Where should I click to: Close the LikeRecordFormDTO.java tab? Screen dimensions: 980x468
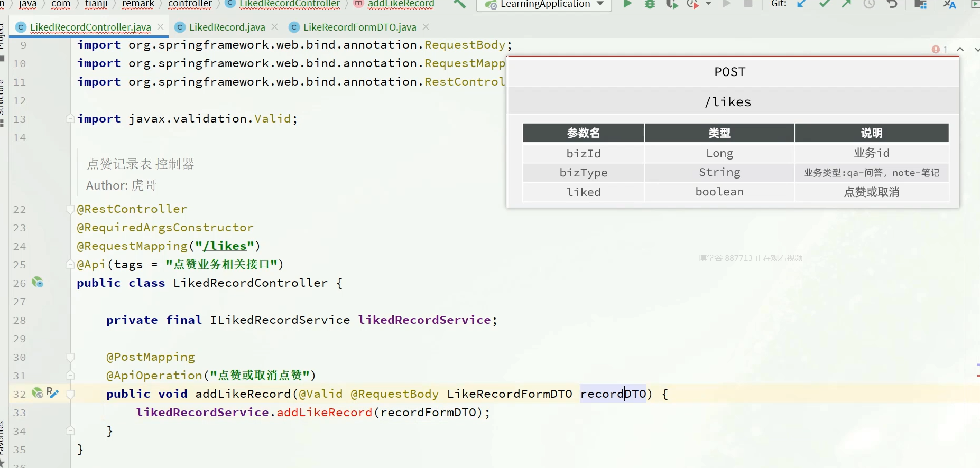pyautogui.click(x=426, y=26)
